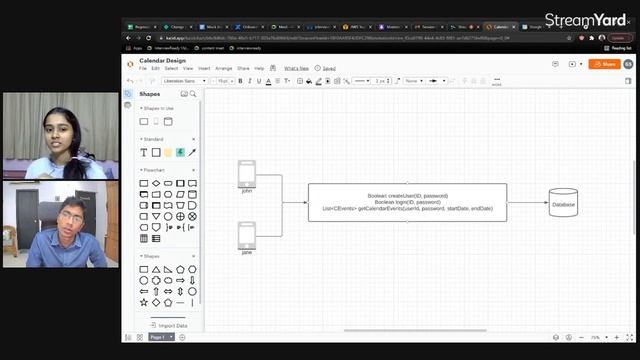Search shapes with magnifier icon
Image resolution: width=640 pixels, height=360 pixels.
(x=193, y=94)
